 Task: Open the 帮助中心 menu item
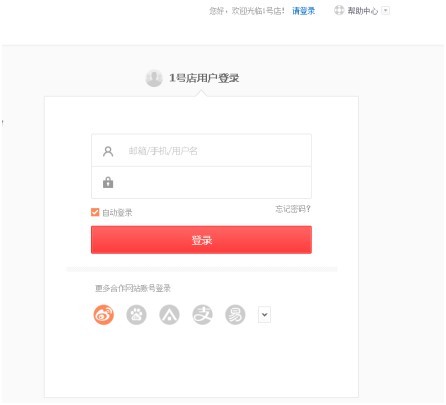[x=363, y=11]
